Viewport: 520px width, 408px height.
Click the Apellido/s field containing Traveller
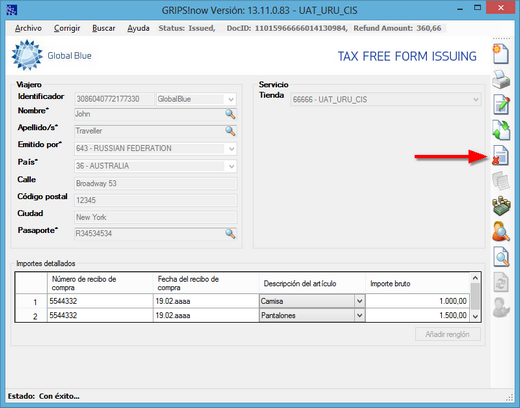[x=155, y=131]
